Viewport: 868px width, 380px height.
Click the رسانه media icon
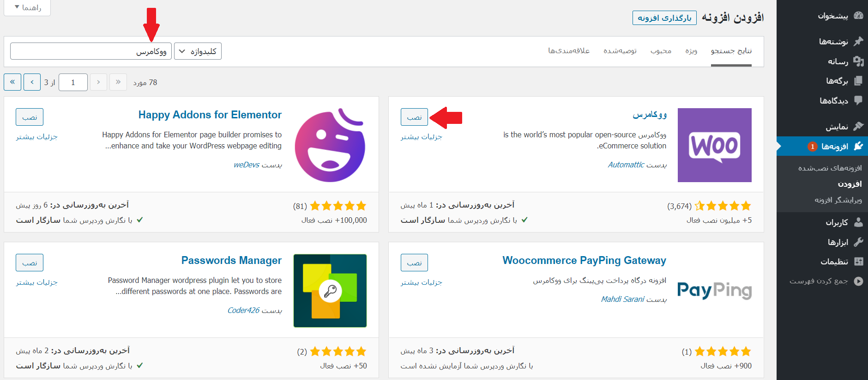[858, 61]
